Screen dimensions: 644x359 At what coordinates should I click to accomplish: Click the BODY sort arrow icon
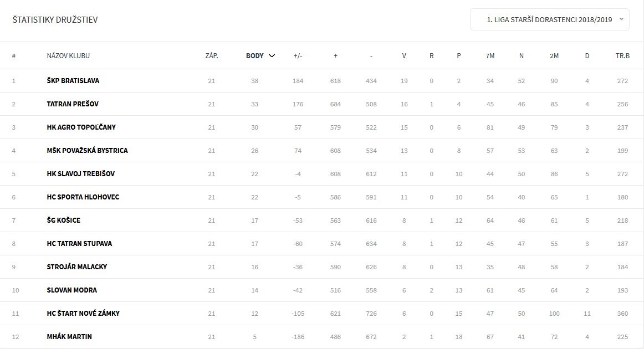pos(272,55)
